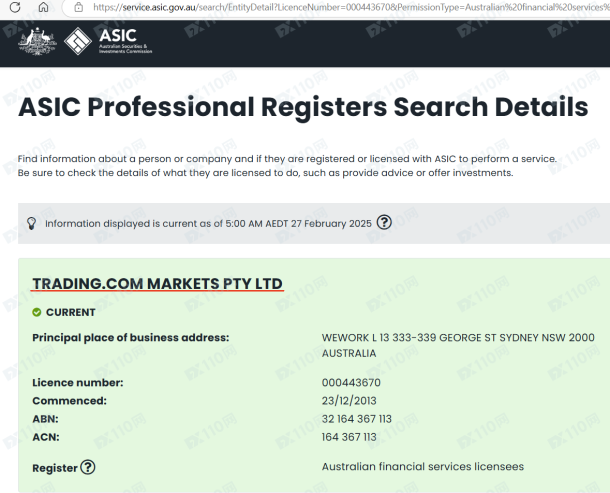610x493 pixels.
Task: Select the WEWORK L 13 George St address
Action: (x=458, y=345)
